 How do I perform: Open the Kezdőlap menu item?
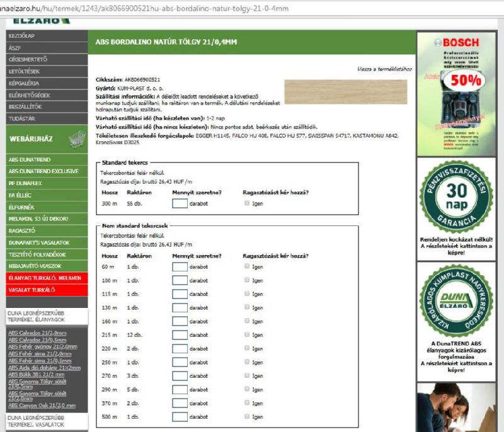coord(47,36)
